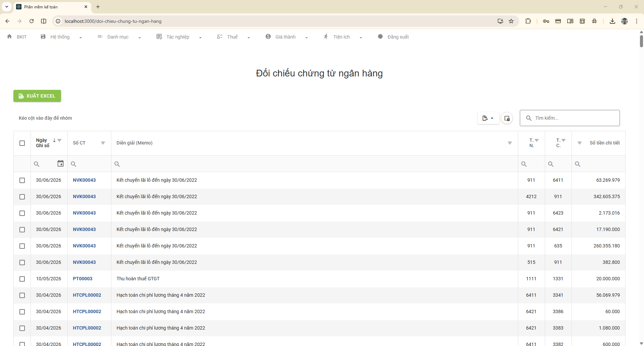Open browser extensions puzzle icon

[528, 21]
